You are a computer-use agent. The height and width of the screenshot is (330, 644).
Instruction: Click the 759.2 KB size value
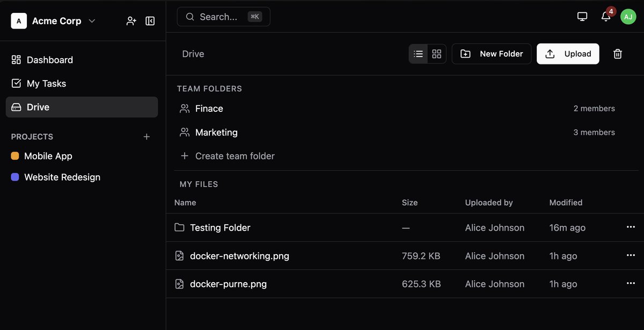(x=421, y=256)
